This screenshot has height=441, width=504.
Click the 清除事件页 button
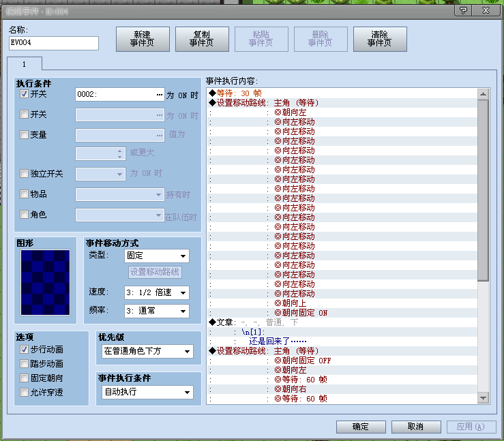[x=380, y=39]
